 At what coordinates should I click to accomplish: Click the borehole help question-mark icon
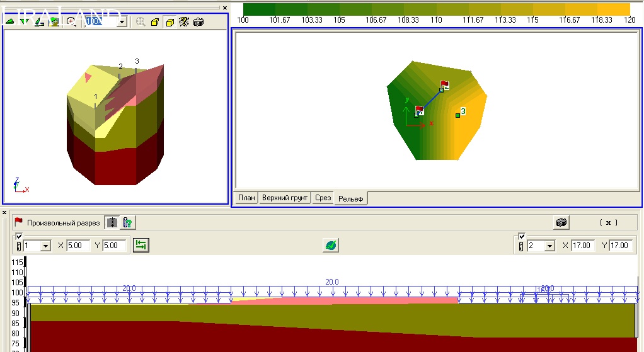coord(127,222)
